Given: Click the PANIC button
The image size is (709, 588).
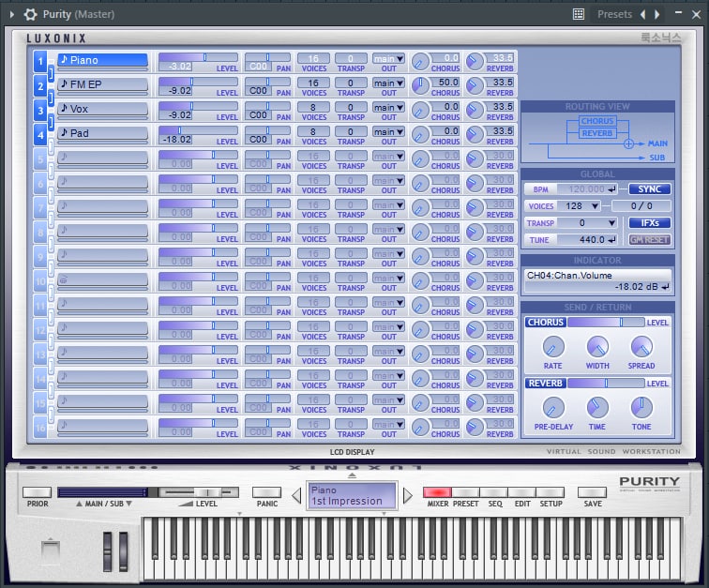Looking at the screenshot, I should (266, 492).
